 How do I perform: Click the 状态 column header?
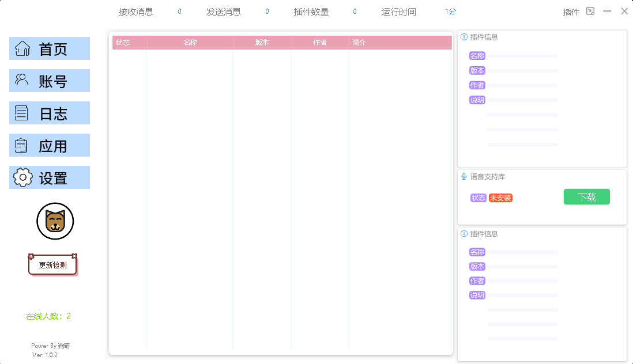pyautogui.click(x=123, y=43)
